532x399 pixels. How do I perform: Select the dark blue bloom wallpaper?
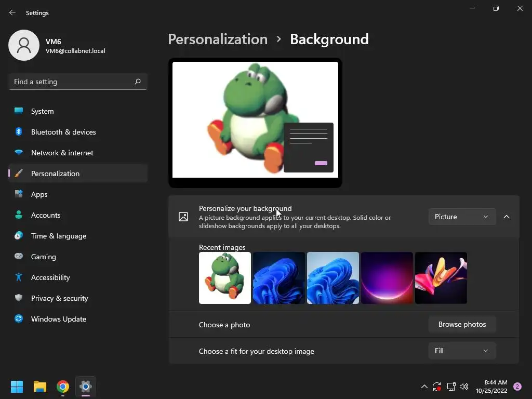[x=279, y=278]
